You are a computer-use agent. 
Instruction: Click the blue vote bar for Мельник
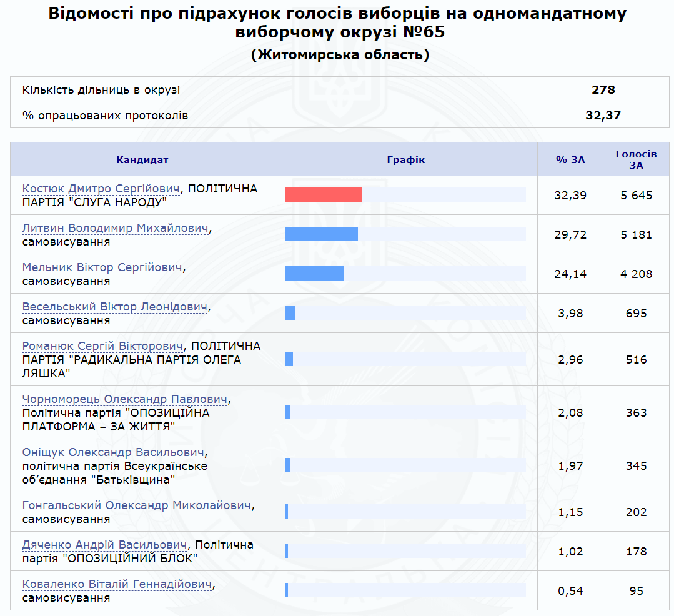[314, 274]
